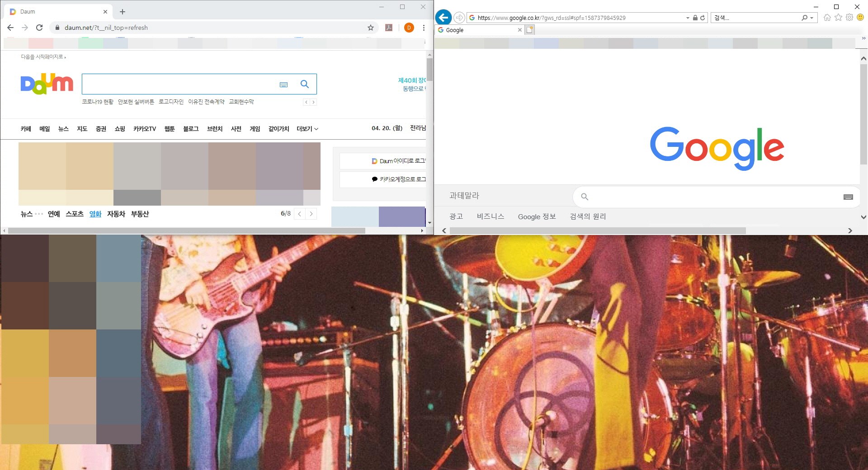This screenshot has height=470, width=868.
Task: Open the 사전 menu on Daum
Action: [x=236, y=129]
